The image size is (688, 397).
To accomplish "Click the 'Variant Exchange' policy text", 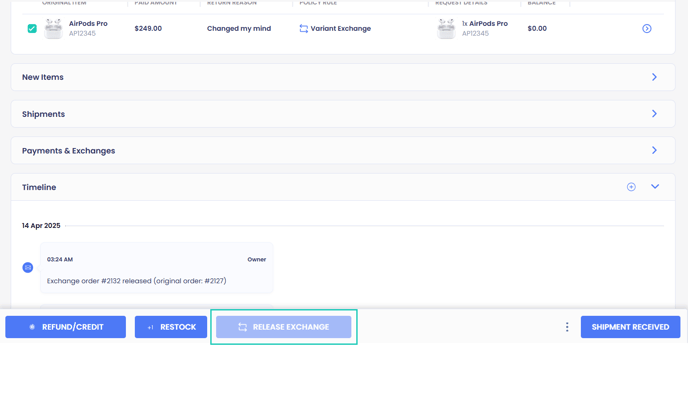I will pos(340,29).
